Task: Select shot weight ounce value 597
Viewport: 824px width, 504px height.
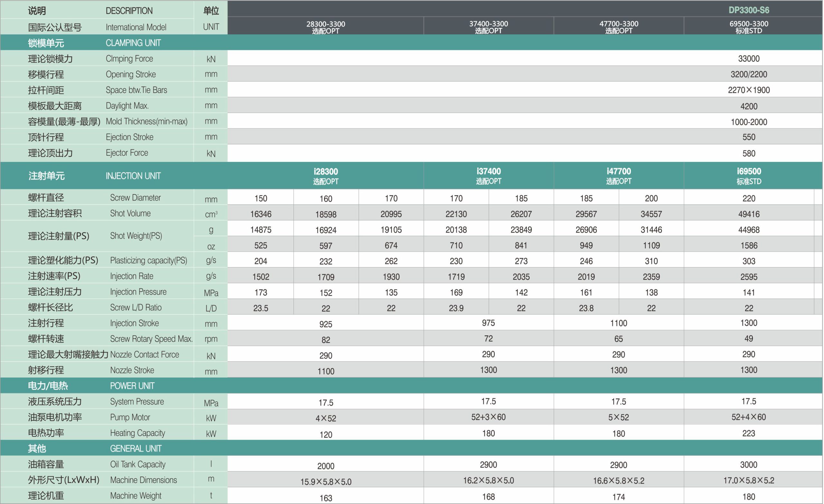Action: point(326,246)
